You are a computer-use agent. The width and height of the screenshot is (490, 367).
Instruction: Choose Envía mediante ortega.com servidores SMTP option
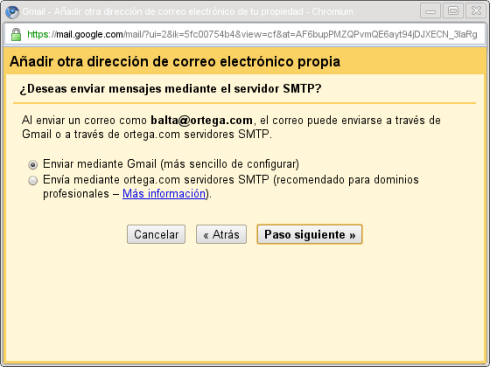[x=33, y=180]
